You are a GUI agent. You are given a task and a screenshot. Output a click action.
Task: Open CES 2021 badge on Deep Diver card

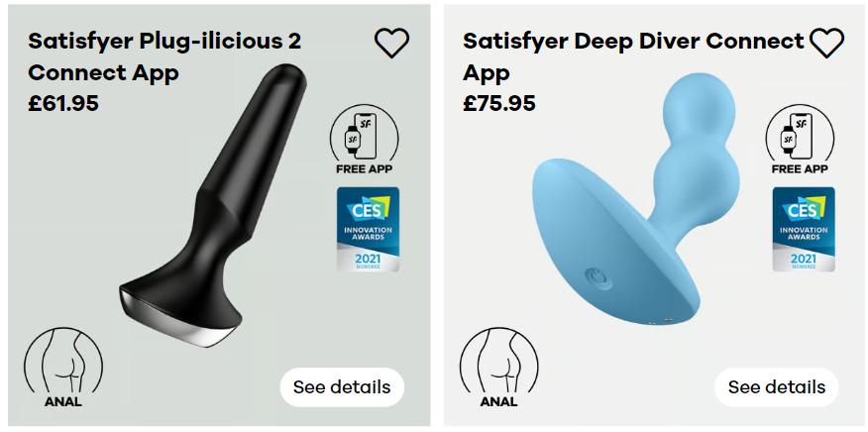(x=804, y=229)
